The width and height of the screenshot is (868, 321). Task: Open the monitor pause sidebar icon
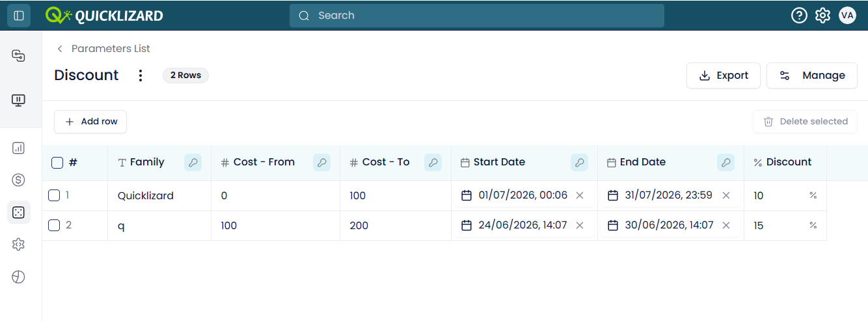(18, 100)
